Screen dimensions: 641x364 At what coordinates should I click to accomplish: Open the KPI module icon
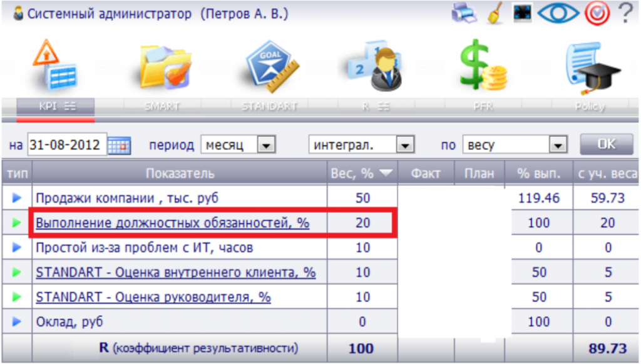pyautogui.click(x=56, y=66)
